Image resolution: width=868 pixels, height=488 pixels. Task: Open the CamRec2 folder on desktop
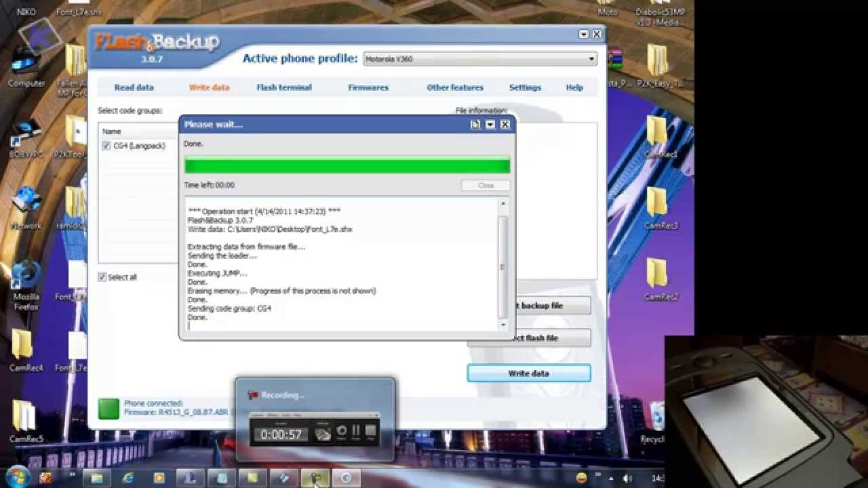click(x=660, y=279)
